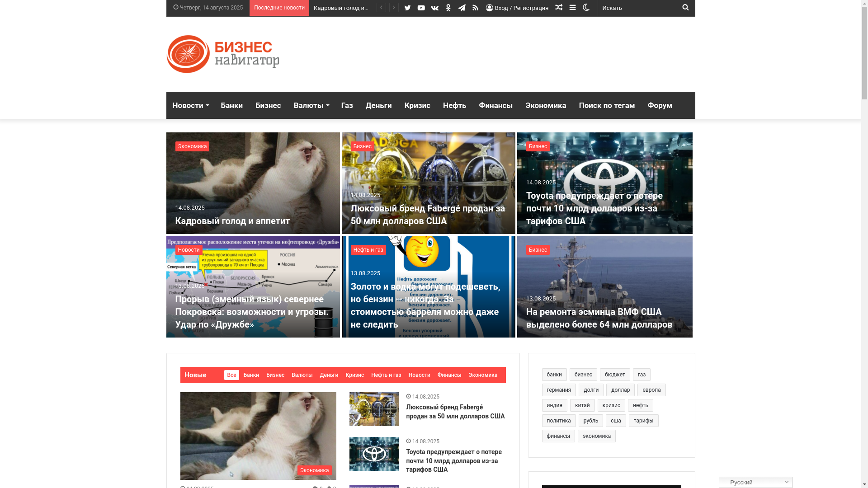Open the Toyota thumbnail in Новые list

click(374, 454)
